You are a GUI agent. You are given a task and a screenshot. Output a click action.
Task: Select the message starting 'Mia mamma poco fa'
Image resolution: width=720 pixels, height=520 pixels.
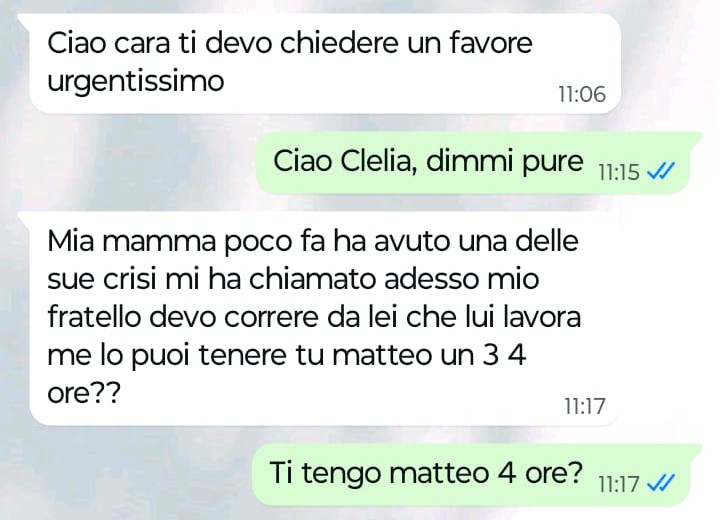[324, 318]
